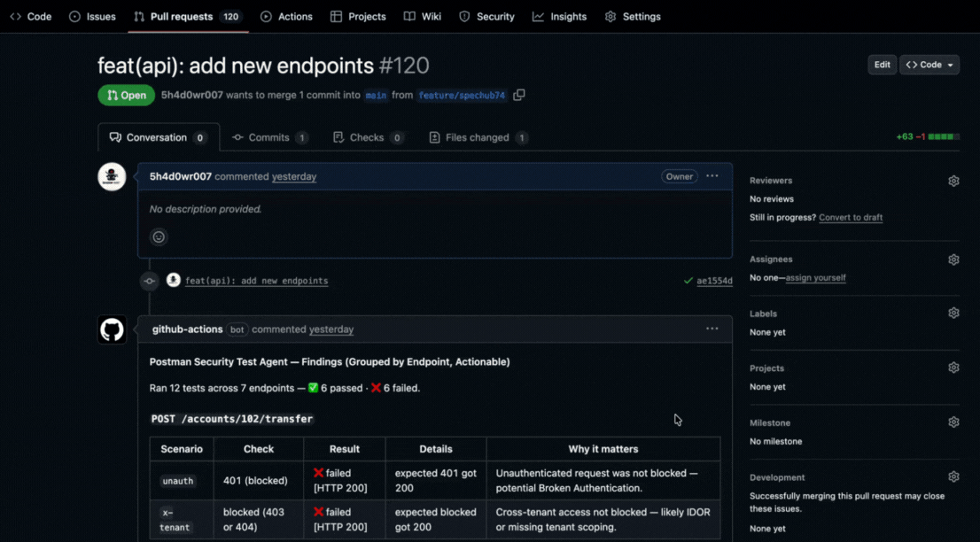
Task: Switch to the Checks tab
Action: pyautogui.click(x=368, y=137)
